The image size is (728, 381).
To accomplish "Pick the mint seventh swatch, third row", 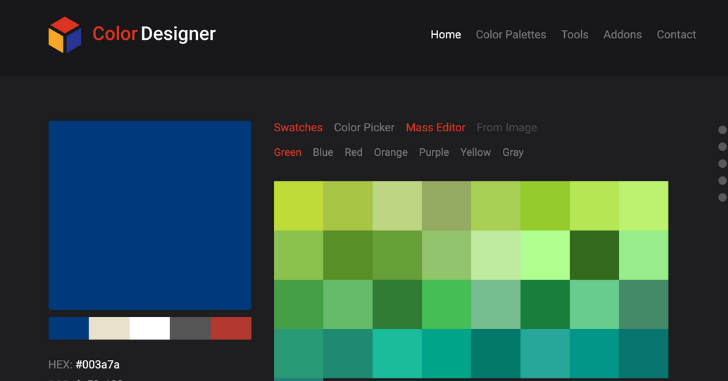I will click(x=594, y=304).
